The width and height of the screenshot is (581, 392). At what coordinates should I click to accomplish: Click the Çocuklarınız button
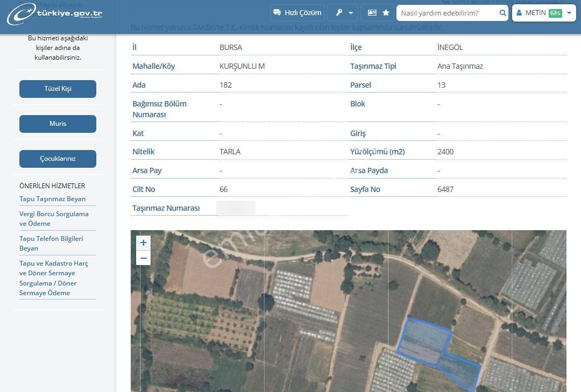click(58, 159)
